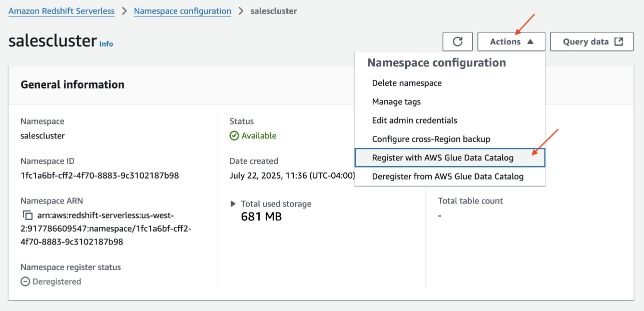Click the 681 MB storage value
This screenshot has height=311, width=644.
point(261,216)
